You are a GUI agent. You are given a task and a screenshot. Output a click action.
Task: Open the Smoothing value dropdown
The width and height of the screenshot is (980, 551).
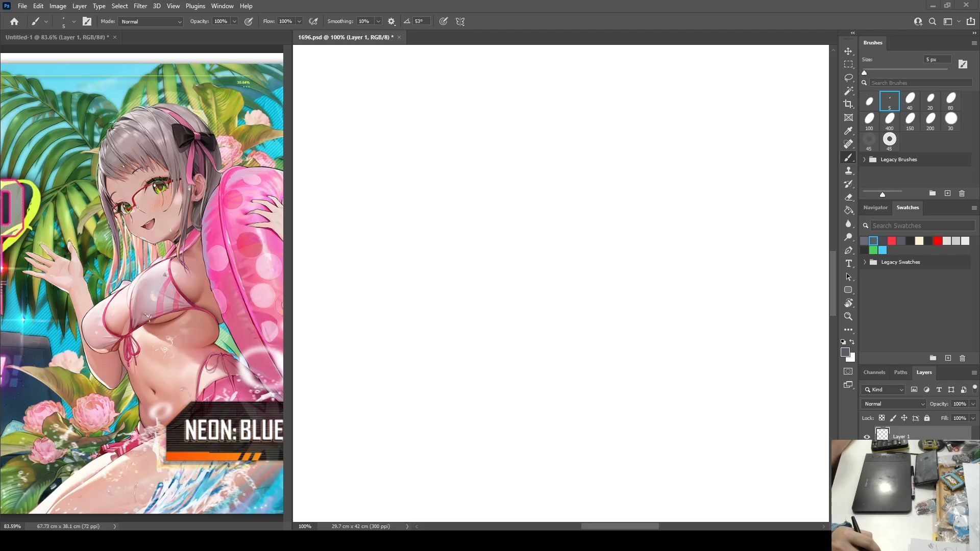pyautogui.click(x=378, y=21)
